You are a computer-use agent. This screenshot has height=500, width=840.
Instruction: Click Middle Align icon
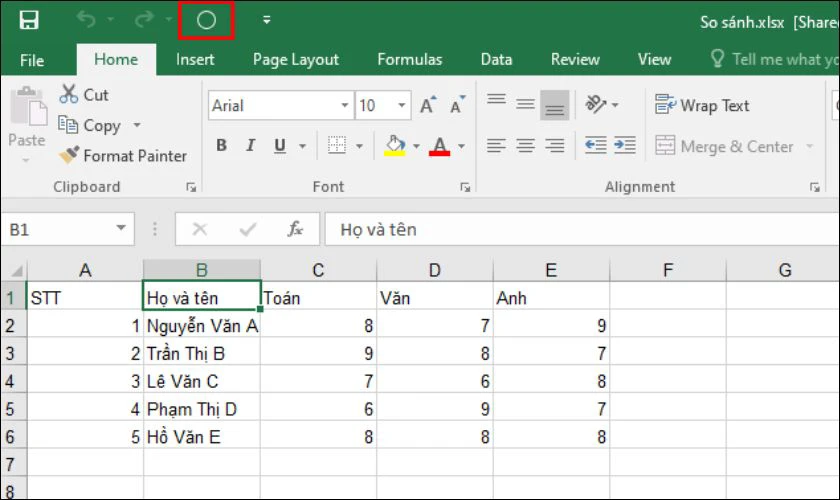(526, 105)
